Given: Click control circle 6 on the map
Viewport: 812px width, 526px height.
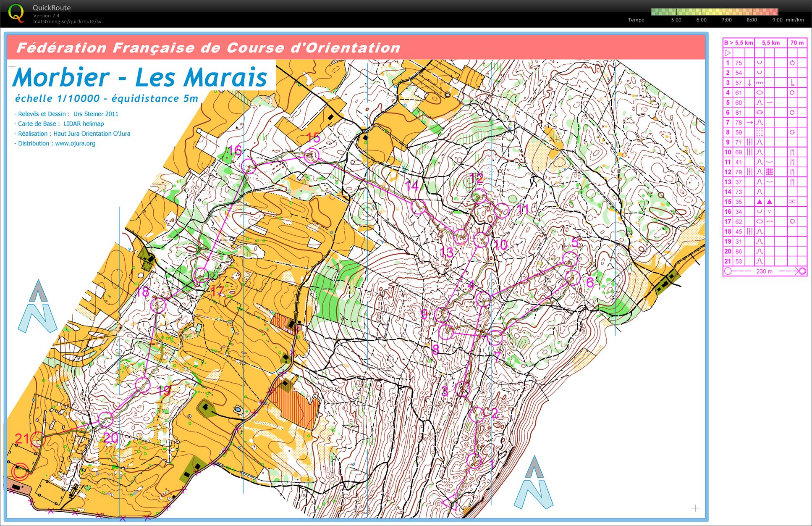Looking at the screenshot, I should [573, 278].
